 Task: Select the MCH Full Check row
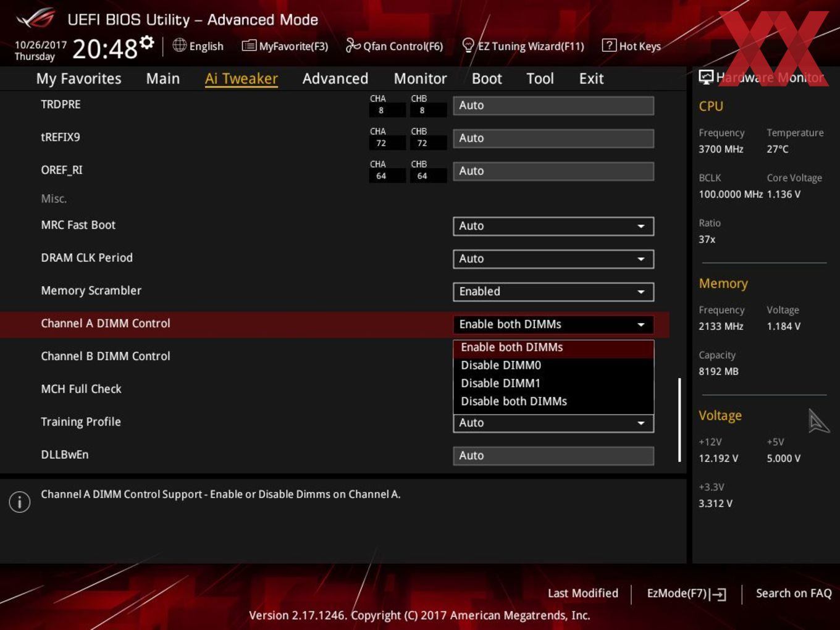point(334,390)
